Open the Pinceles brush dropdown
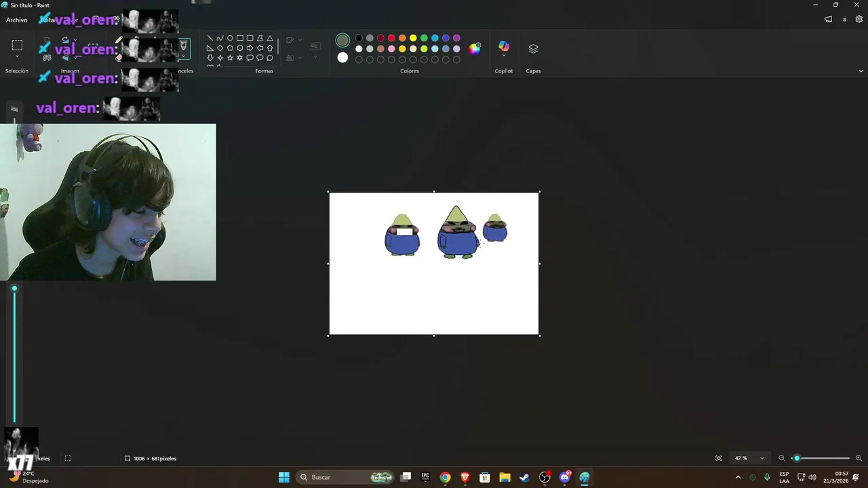Screen dimensions: 868x488 pos(183,57)
